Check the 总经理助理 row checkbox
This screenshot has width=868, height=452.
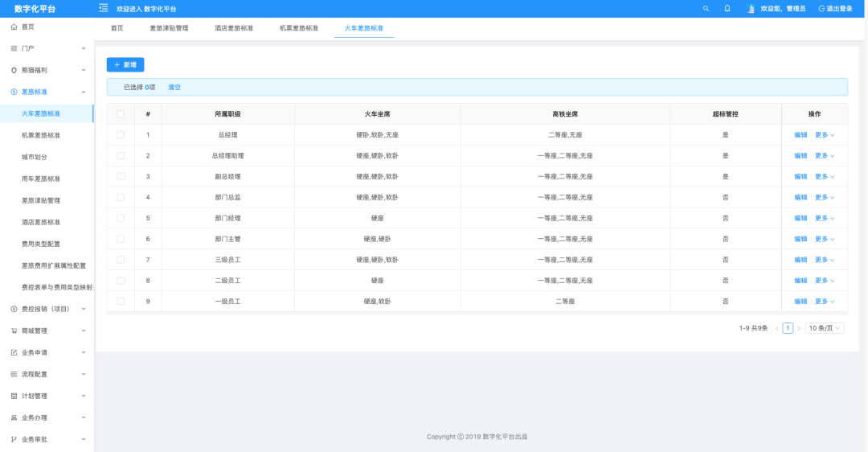tap(121, 156)
